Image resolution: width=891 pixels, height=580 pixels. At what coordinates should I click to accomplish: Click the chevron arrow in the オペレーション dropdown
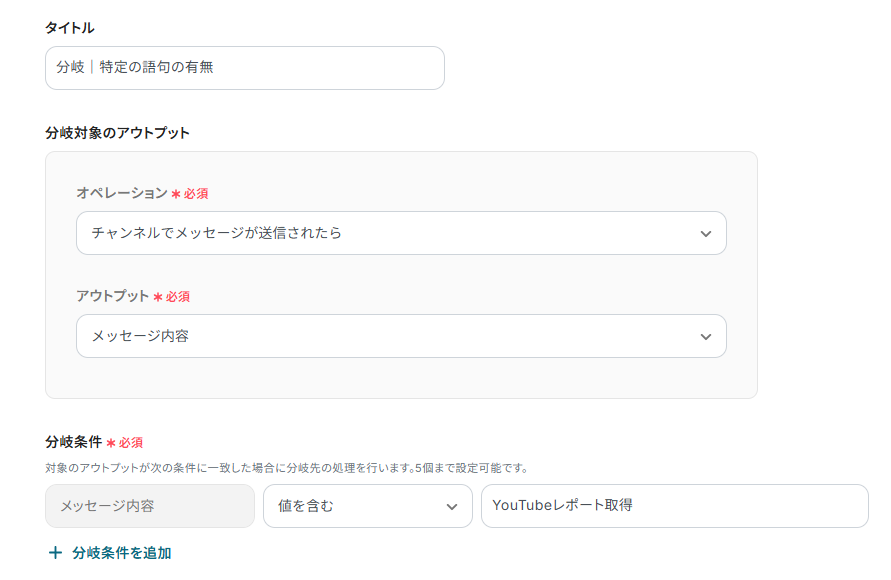point(706,233)
